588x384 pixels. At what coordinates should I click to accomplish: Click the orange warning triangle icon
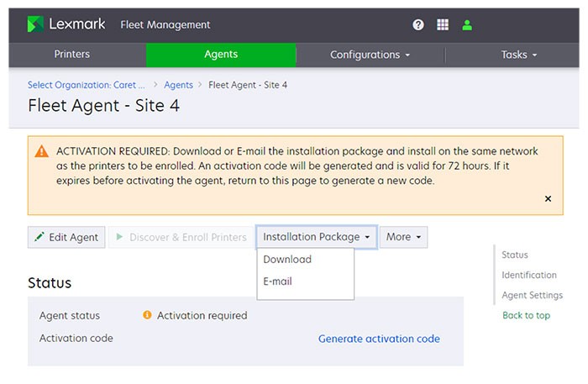coord(41,152)
